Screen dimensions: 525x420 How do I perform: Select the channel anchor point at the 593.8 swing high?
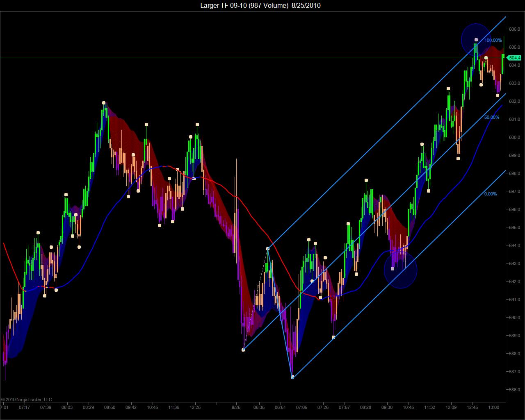click(268, 249)
